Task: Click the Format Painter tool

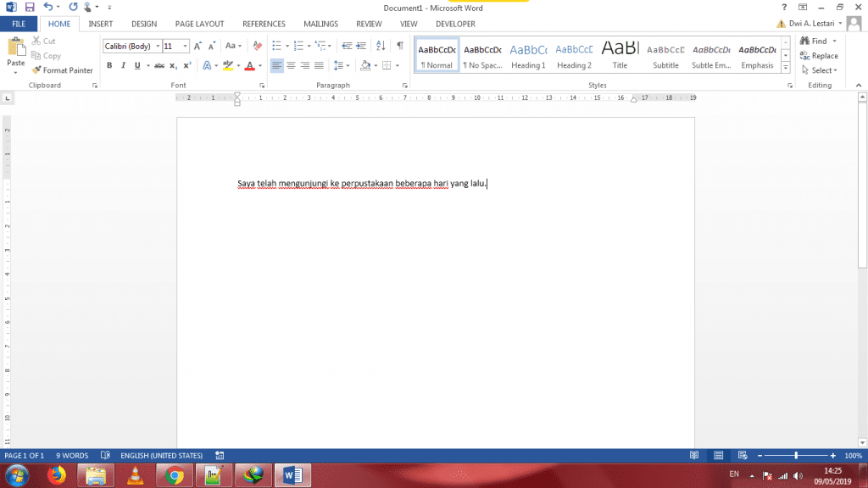Action: pyautogui.click(x=62, y=70)
